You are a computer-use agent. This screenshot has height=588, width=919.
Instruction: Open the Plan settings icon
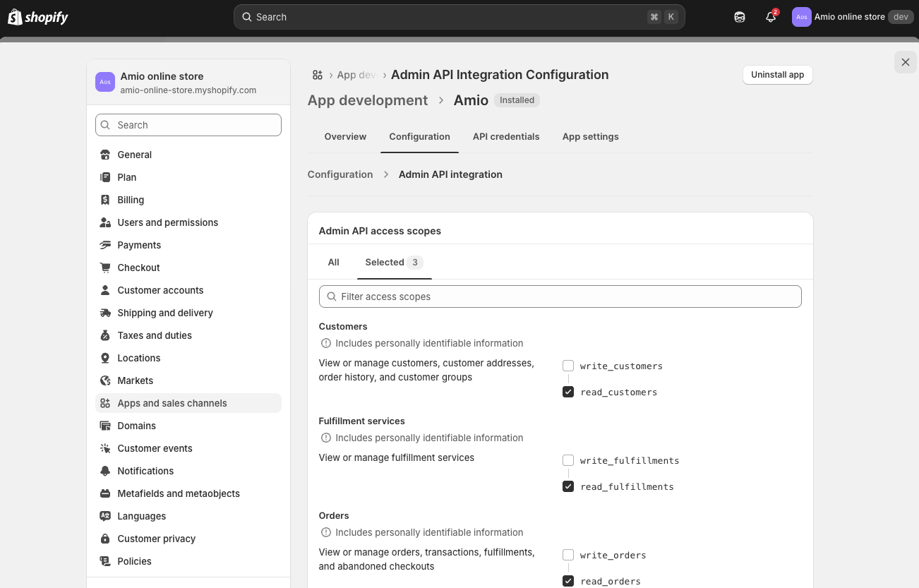(x=105, y=177)
